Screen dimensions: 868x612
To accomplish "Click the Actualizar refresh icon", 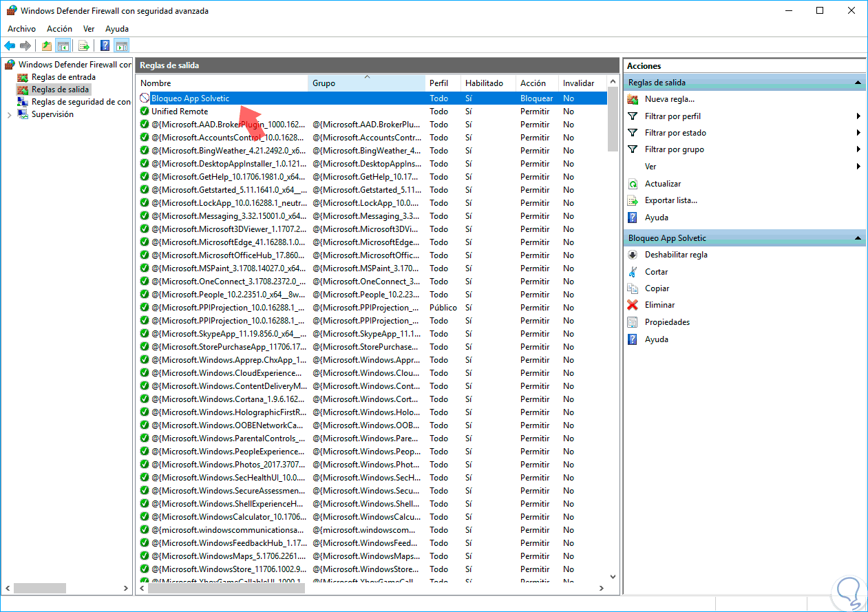I will pyautogui.click(x=633, y=184).
